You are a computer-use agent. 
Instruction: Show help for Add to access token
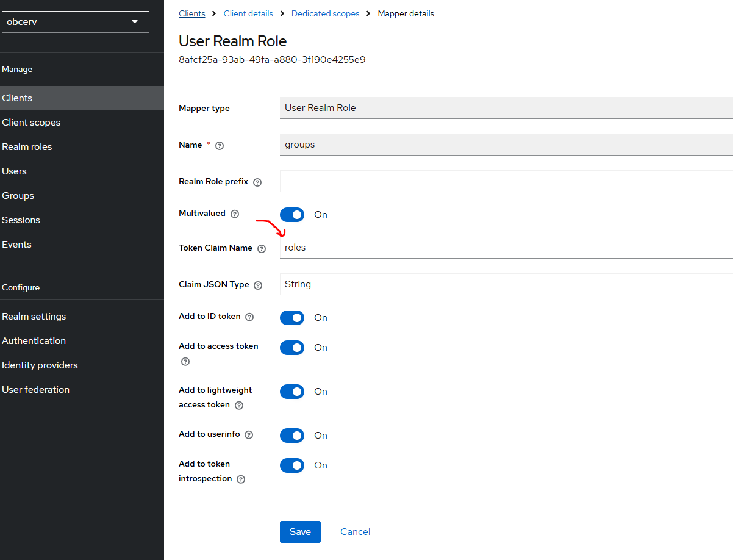click(x=185, y=362)
